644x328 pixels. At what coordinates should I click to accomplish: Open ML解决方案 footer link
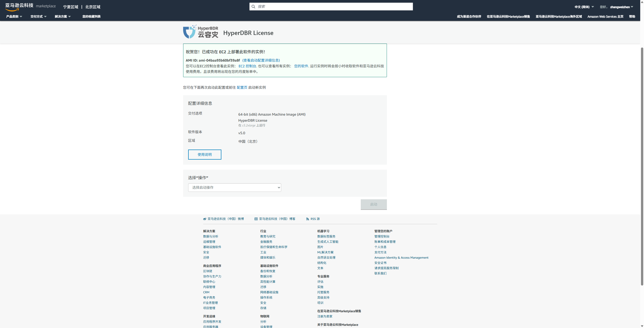tap(325, 252)
